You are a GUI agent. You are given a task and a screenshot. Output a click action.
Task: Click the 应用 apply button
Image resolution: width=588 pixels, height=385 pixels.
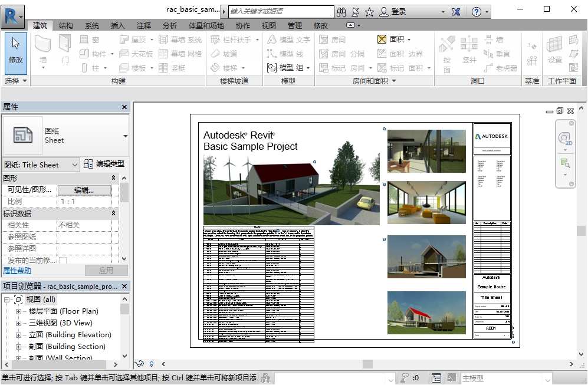(106, 270)
